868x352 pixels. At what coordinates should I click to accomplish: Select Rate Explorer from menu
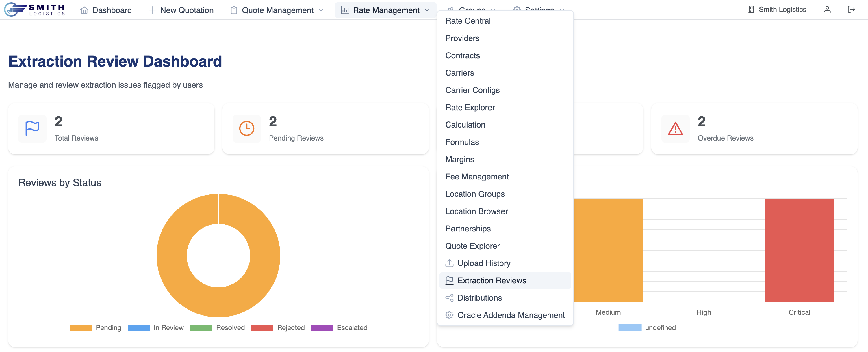click(x=470, y=107)
